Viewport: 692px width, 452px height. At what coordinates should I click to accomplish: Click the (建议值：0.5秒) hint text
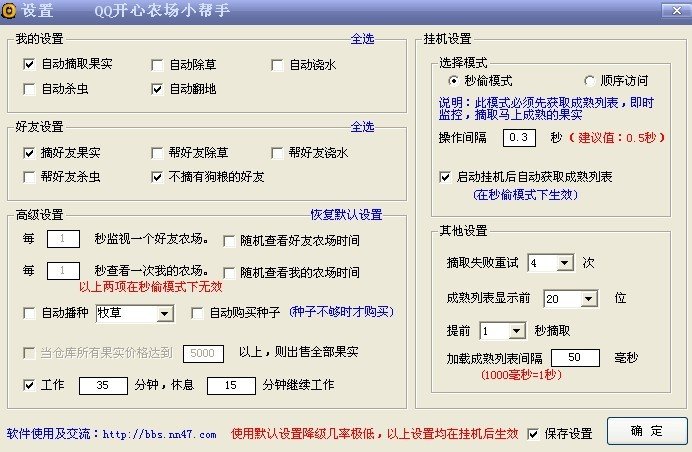[x=617, y=138]
